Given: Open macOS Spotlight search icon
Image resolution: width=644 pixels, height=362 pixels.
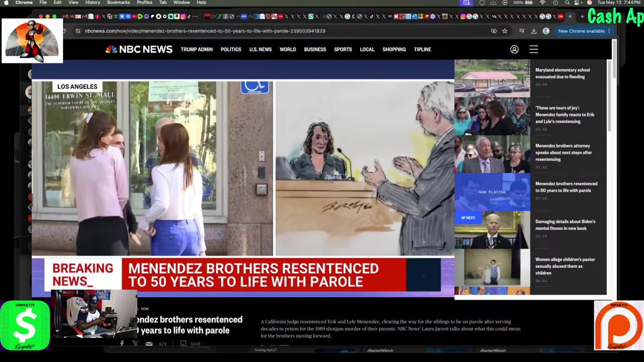Looking at the screenshot, I should pyautogui.click(x=567, y=3).
